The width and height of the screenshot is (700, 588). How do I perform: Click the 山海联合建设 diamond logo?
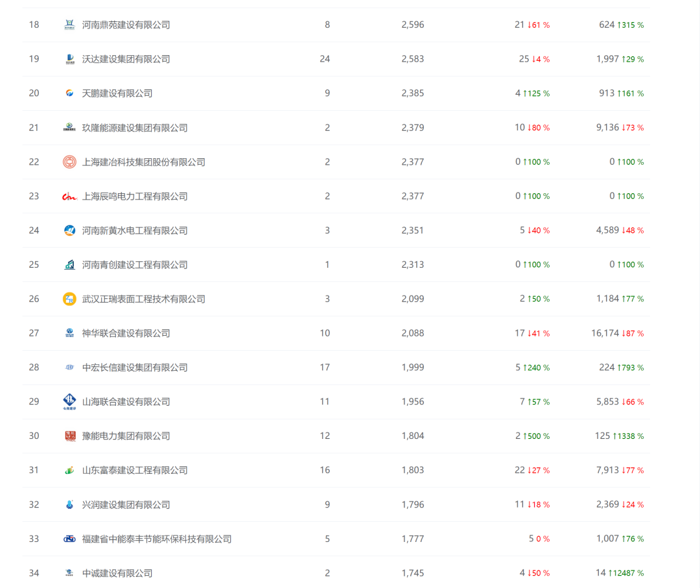69,402
